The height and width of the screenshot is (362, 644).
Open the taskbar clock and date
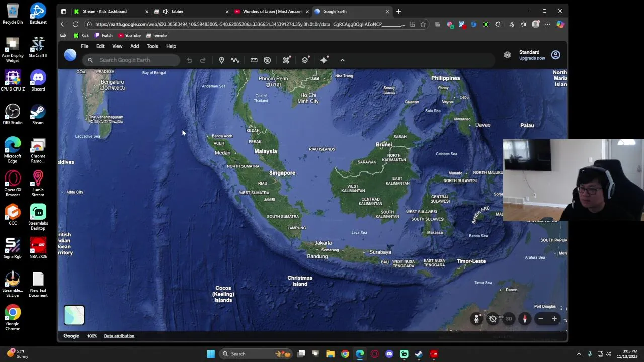click(629, 354)
